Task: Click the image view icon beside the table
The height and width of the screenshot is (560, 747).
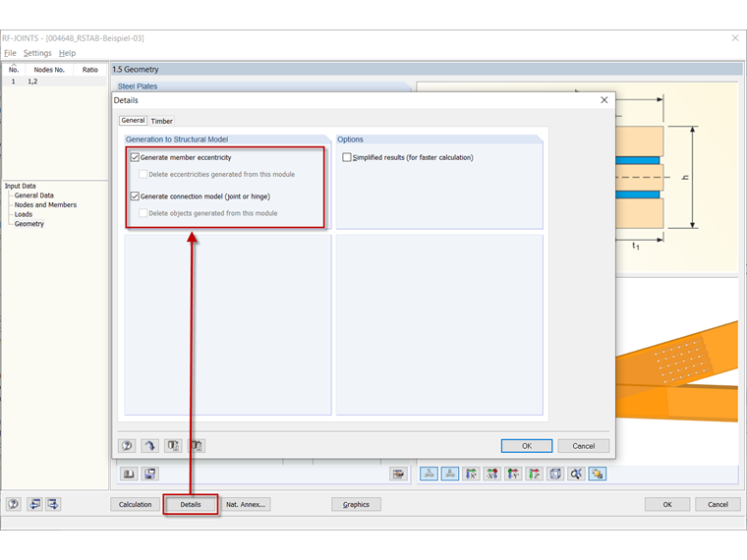Action: [398, 474]
